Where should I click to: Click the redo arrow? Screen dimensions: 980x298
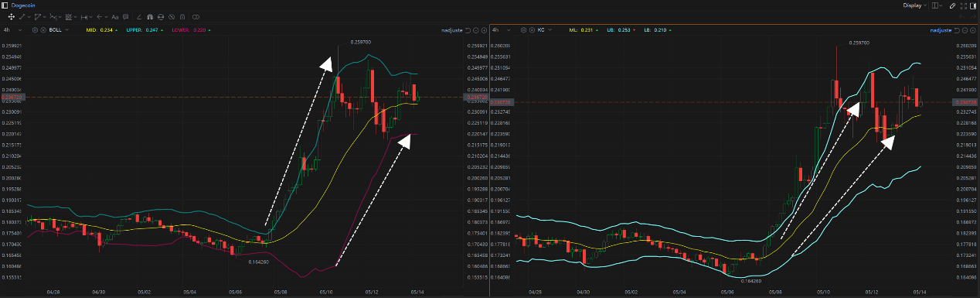tap(973, 17)
